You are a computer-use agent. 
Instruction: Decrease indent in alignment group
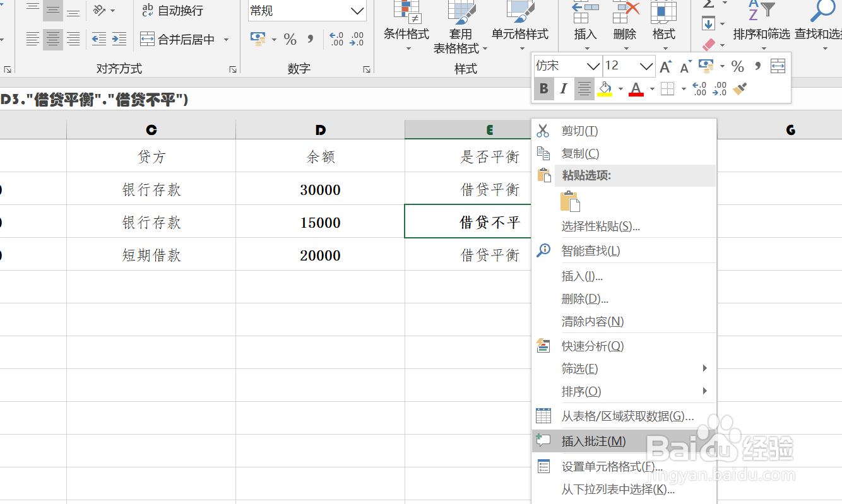pyautogui.click(x=98, y=40)
